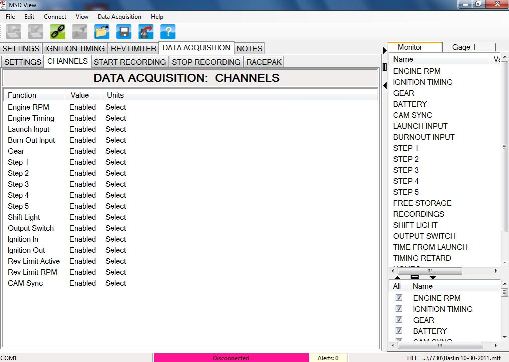Open a file with the yellow folder icon

click(102, 32)
